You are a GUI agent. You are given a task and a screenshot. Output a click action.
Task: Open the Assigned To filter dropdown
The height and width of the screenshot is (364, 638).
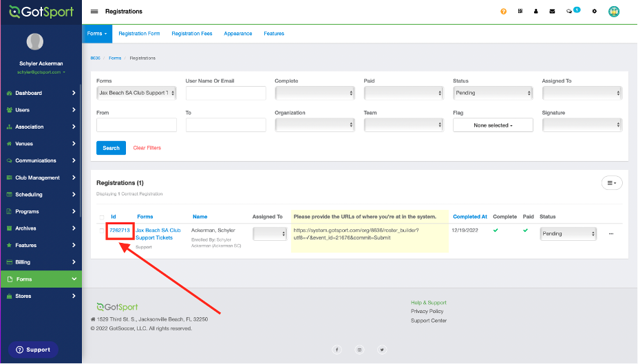tap(582, 93)
